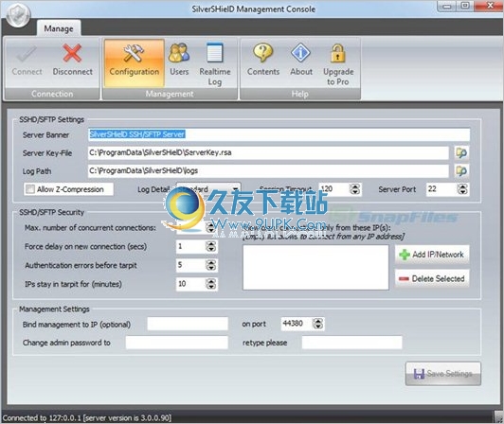Click the Upgrade to Pro padlock icon
The height and width of the screenshot is (424, 504).
(x=338, y=53)
